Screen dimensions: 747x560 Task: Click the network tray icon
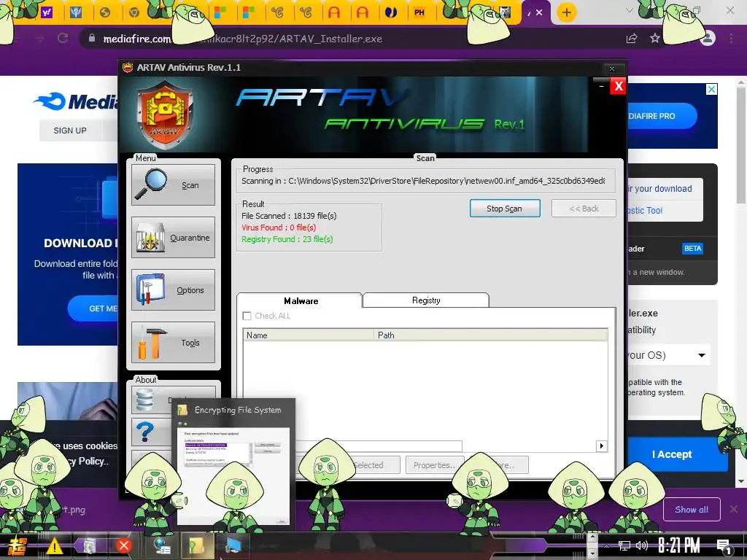pos(624,545)
